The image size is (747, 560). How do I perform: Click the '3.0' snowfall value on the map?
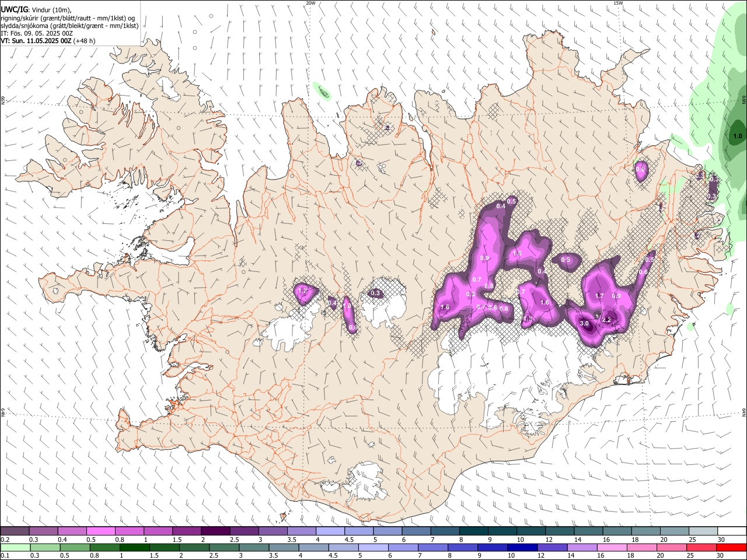[584, 323]
